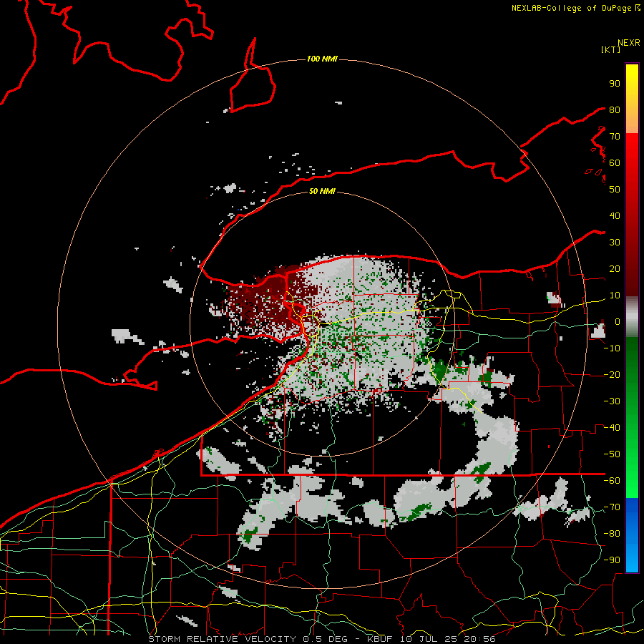Click the KBUF station identifier in caption
Image resolution: width=644 pixels, height=644 pixels.
tap(379, 639)
